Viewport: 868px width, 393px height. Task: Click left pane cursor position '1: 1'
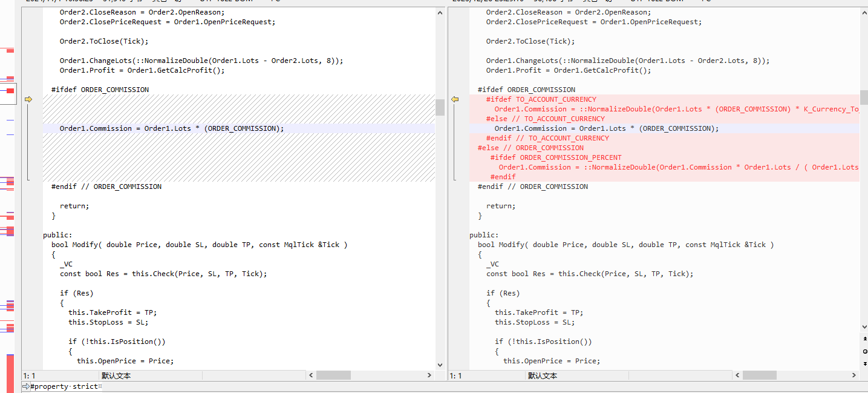[x=30, y=376]
